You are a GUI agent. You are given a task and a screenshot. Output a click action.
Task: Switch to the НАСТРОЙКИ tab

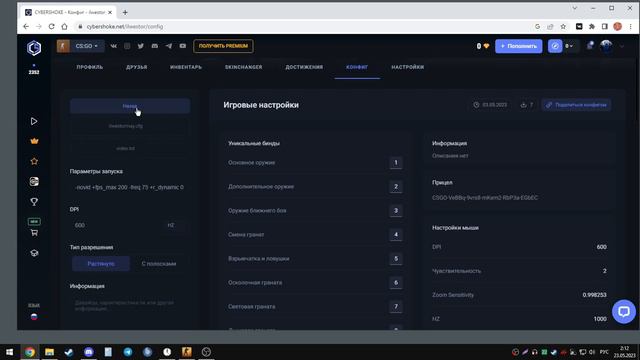[408, 67]
